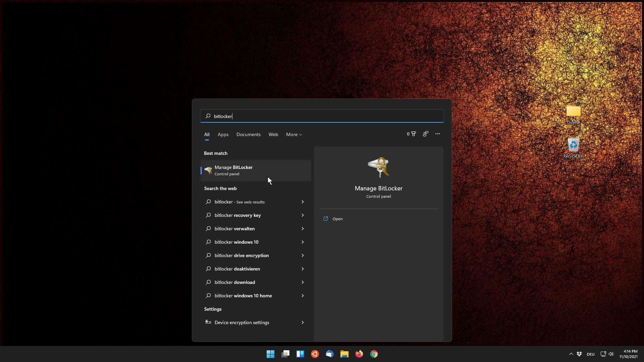Open the volume tray icon
The image size is (644, 362).
tap(611, 354)
